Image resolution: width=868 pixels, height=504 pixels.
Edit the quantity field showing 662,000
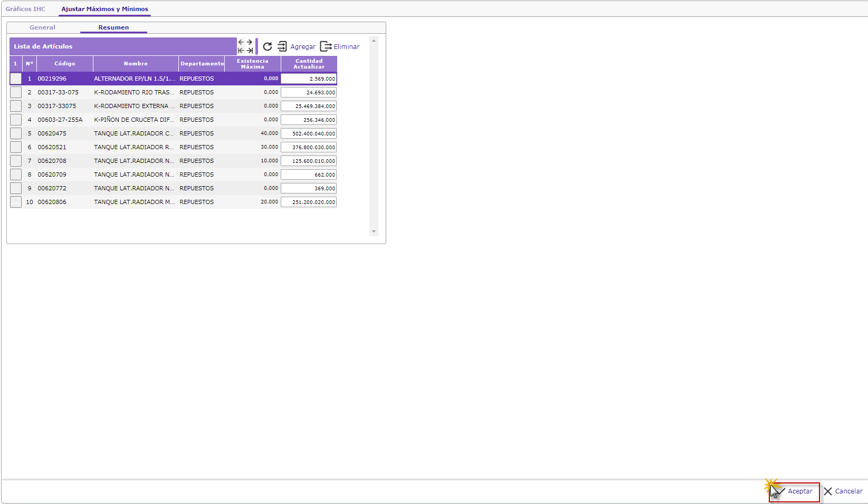309,175
